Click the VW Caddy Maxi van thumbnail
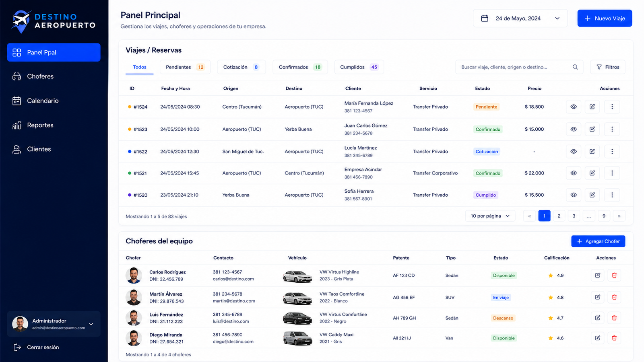Viewport: 644px width, 362px height. pos(297,338)
